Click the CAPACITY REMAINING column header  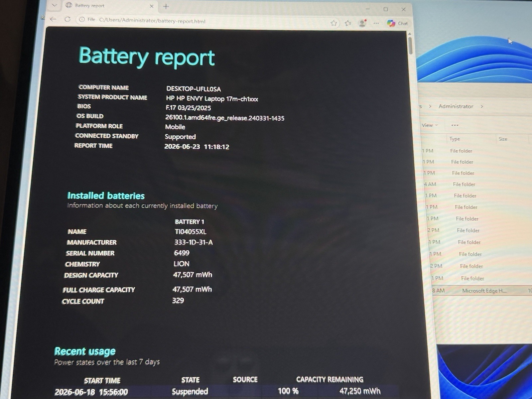[330, 380]
